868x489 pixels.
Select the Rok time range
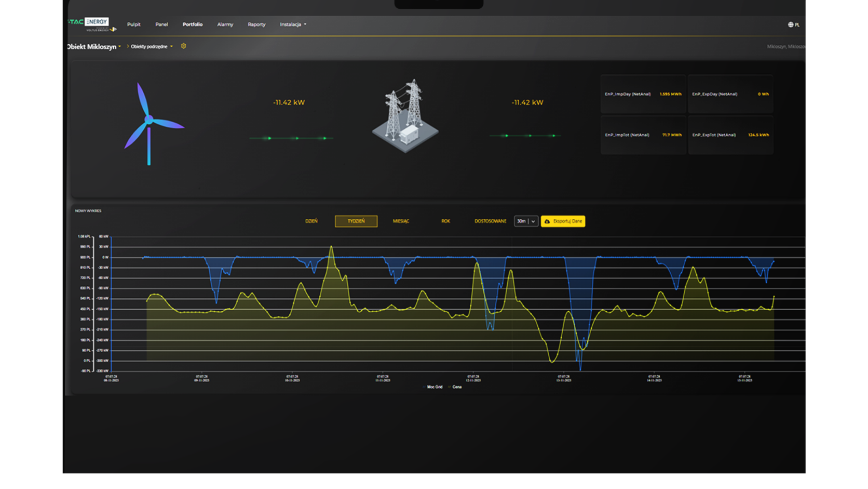click(445, 221)
